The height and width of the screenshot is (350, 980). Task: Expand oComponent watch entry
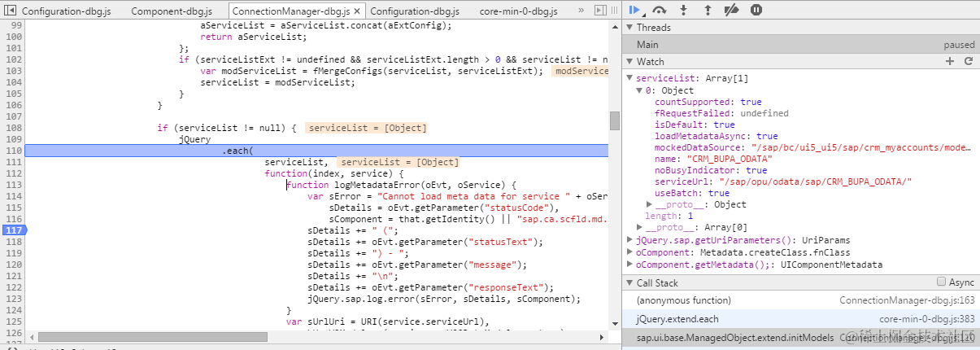tap(631, 252)
